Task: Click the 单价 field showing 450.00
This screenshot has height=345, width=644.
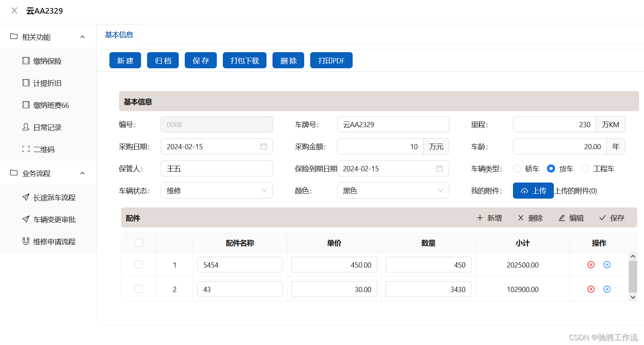Action: pyautogui.click(x=334, y=265)
